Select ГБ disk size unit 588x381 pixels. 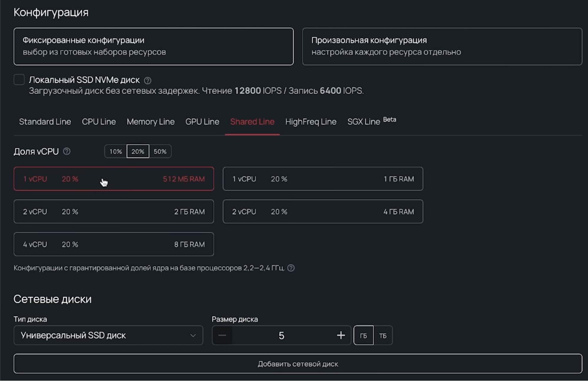click(364, 335)
